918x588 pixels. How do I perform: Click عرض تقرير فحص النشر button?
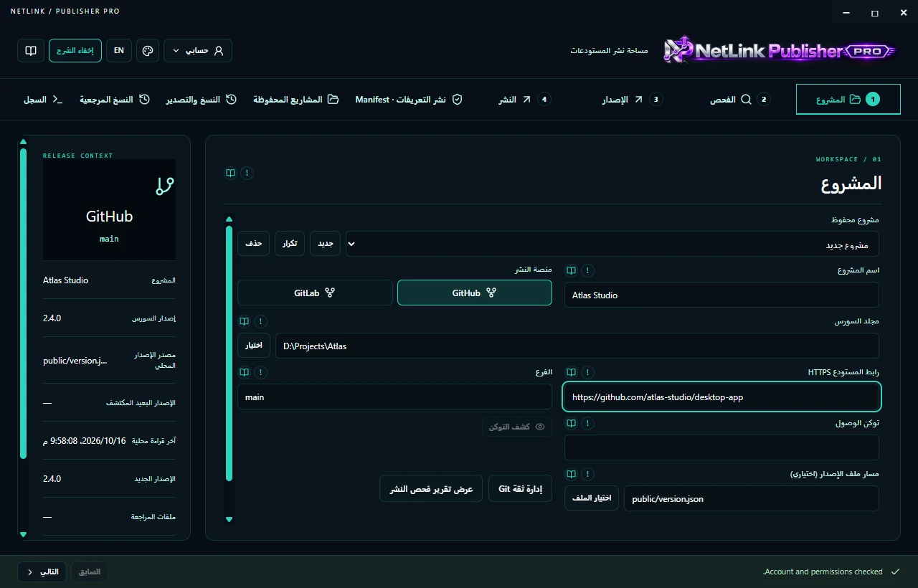[431, 488]
